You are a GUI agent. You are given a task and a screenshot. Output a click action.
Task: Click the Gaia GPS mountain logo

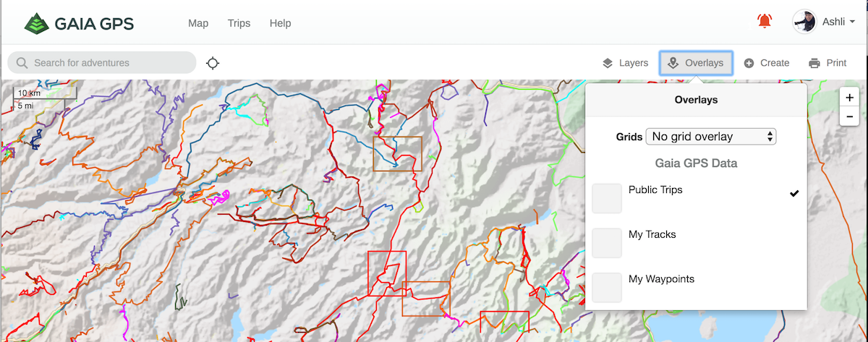coord(36,23)
